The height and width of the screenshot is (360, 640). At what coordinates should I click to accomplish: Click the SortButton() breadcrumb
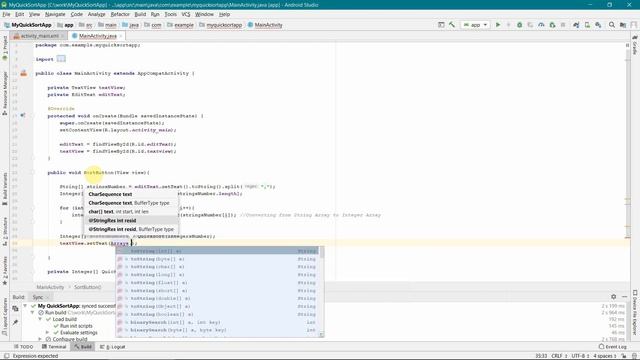point(87,287)
